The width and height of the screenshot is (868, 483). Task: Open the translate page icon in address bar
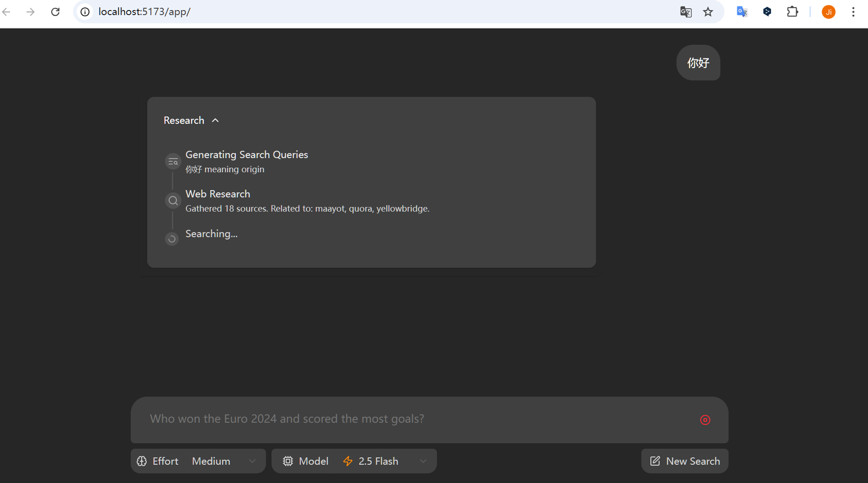pyautogui.click(x=686, y=12)
